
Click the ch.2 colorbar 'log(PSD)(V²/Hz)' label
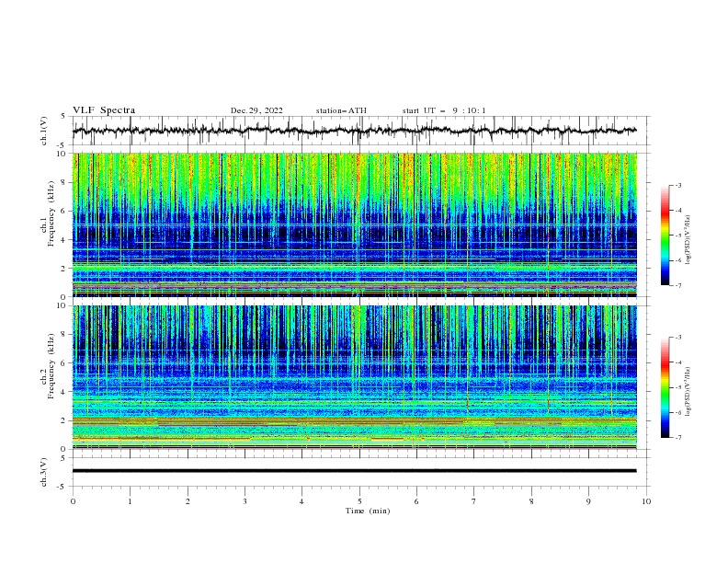[688, 392]
